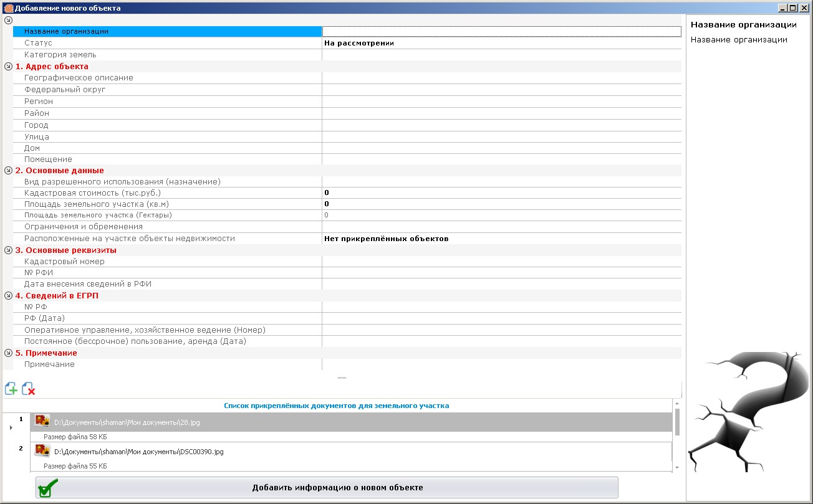Select the attached document path ending '28.jpg'
Viewport: 813px width, 504px height.
[x=127, y=422]
